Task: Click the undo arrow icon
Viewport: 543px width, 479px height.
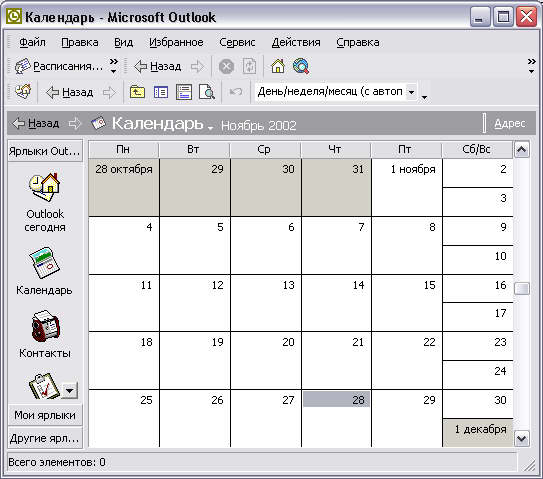Action: click(236, 92)
